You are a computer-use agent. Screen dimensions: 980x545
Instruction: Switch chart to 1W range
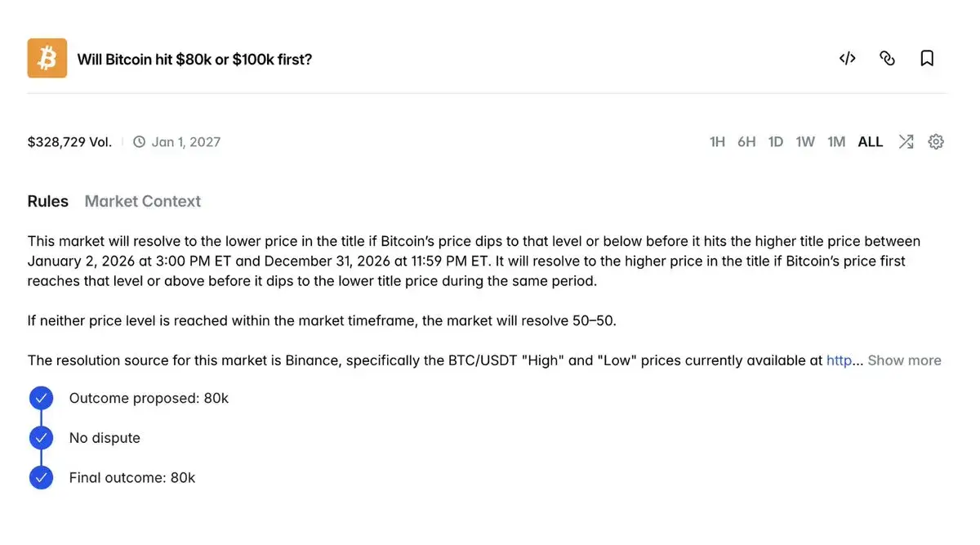(805, 142)
